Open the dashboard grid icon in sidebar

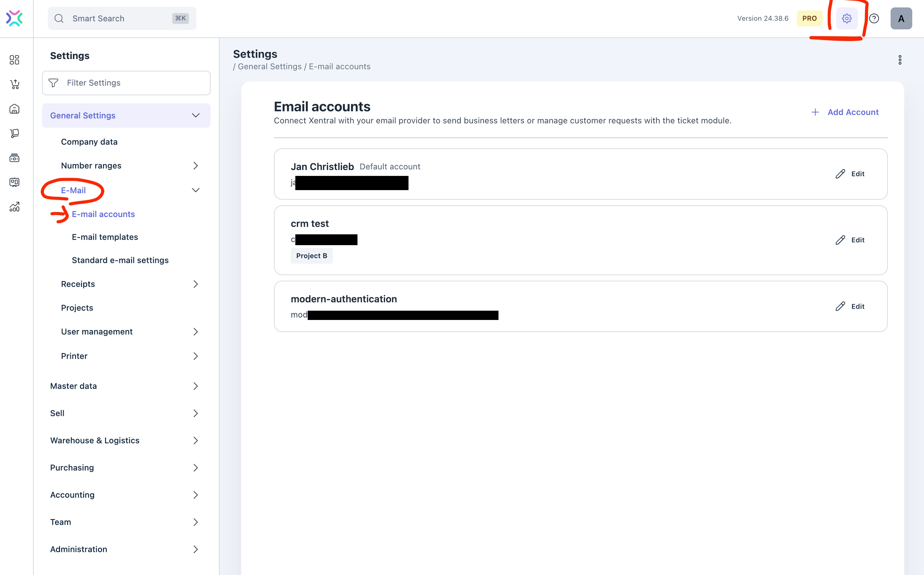point(15,60)
